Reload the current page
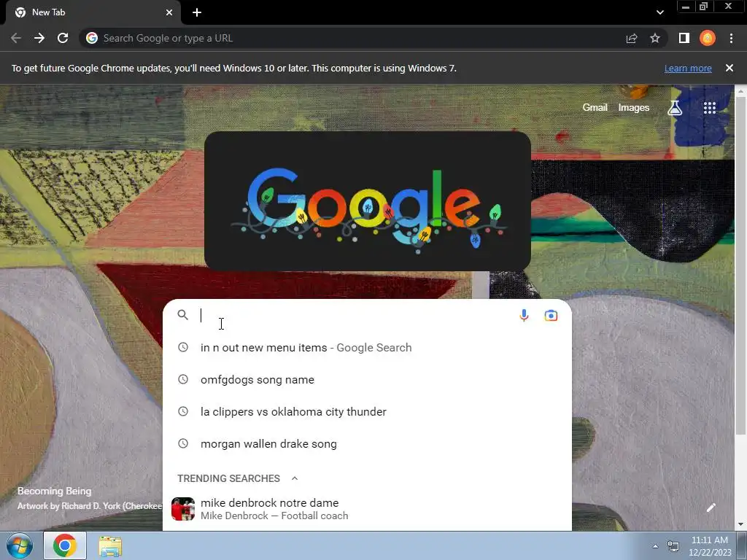 click(63, 38)
